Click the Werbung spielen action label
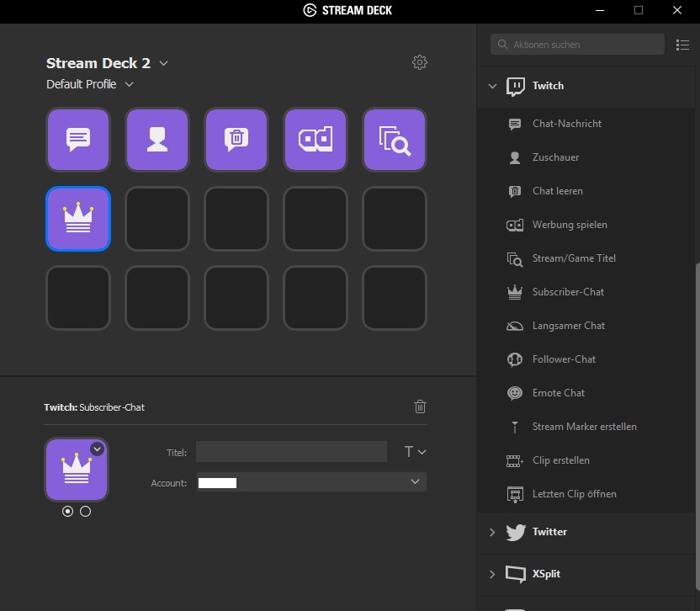The width and height of the screenshot is (700, 611). [x=570, y=225]
